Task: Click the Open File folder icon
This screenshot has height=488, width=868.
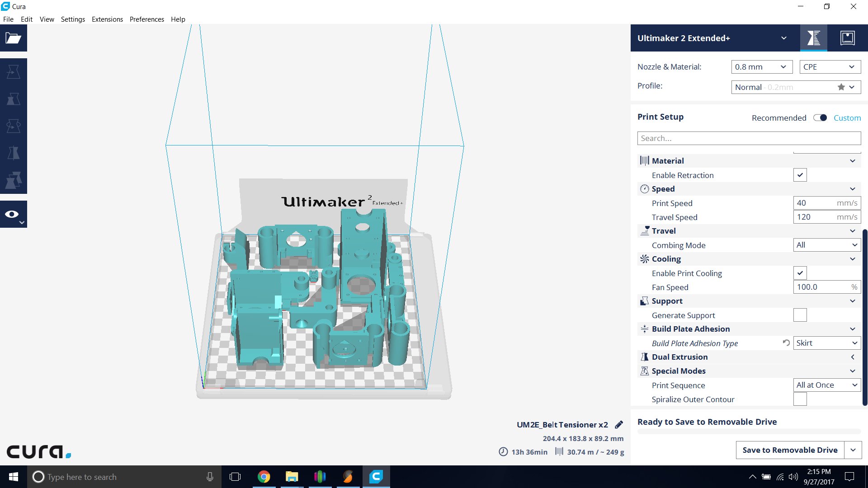Action: 13,38
